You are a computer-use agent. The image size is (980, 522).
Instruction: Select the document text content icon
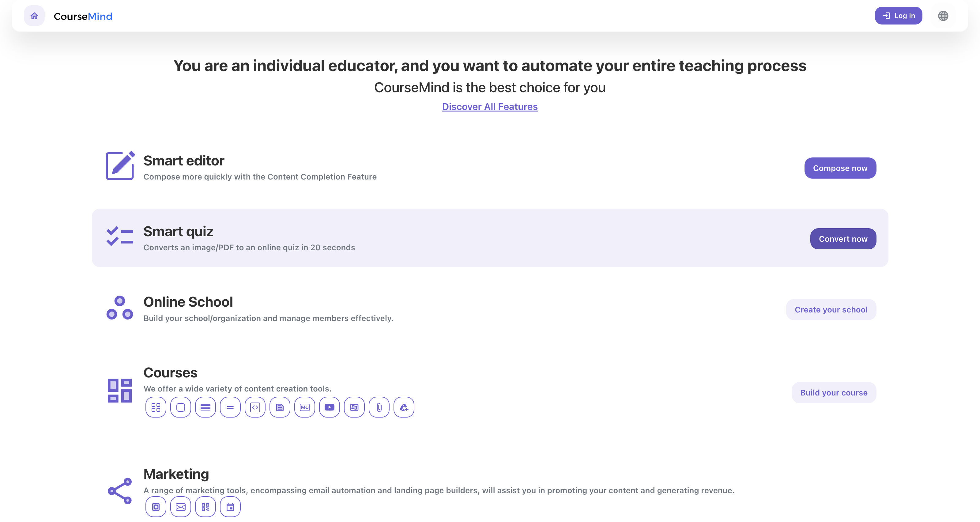(x=280, y=407)
